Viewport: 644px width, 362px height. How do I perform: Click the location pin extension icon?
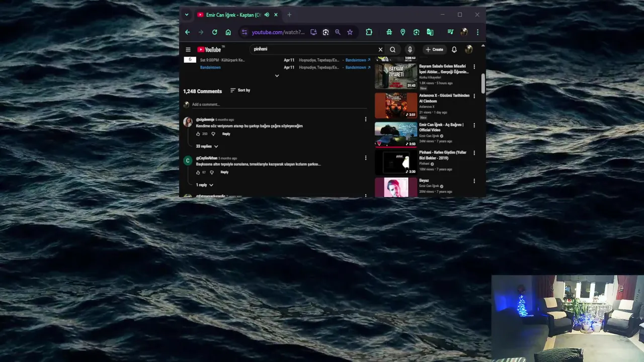point(403,32)
